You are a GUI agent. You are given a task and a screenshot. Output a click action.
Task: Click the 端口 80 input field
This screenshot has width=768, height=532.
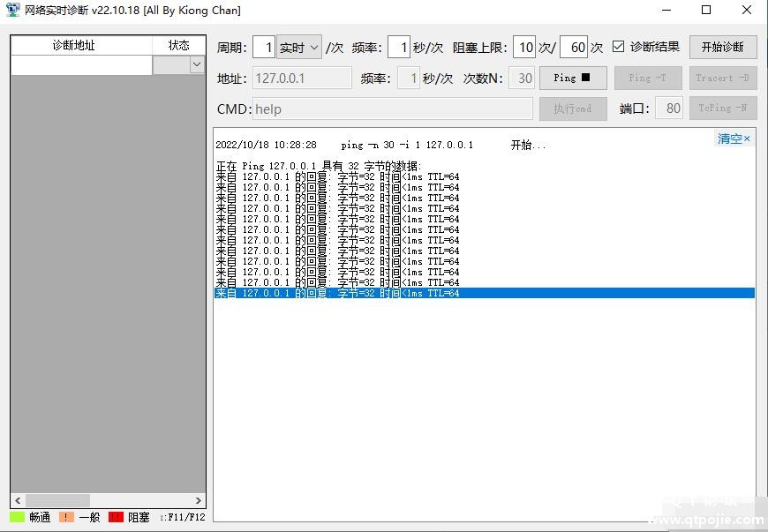coord(669,109)
